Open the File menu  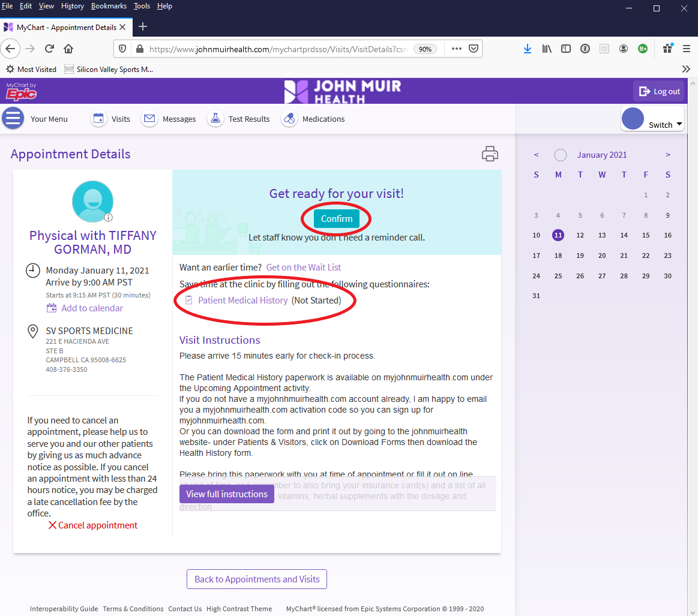pyautogui.click(x=7, y=6)
